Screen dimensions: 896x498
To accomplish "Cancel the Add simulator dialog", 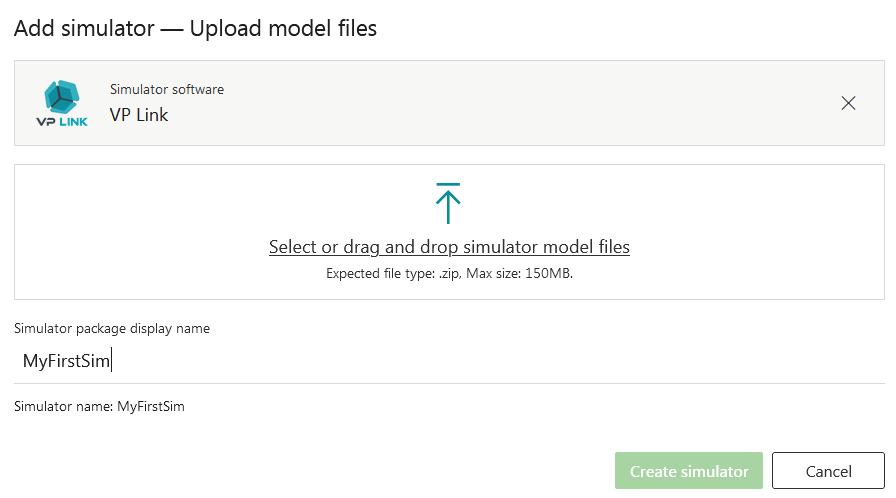I will pyautogui.click(x=828, y=471).
